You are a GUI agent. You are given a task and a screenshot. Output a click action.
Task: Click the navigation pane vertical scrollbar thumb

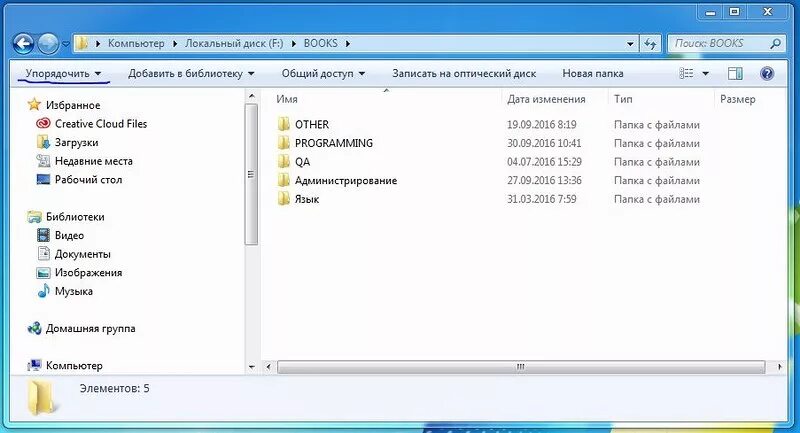252,174
